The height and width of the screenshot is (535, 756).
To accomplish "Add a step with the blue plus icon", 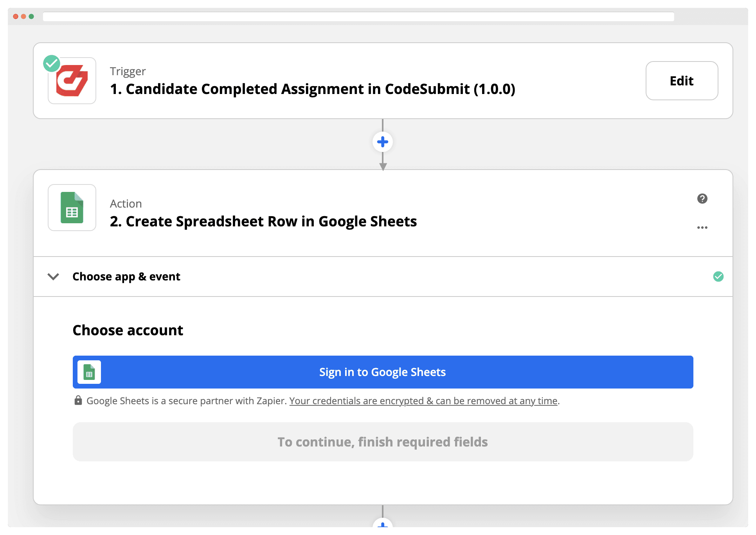I will click(x=383, y=142).
